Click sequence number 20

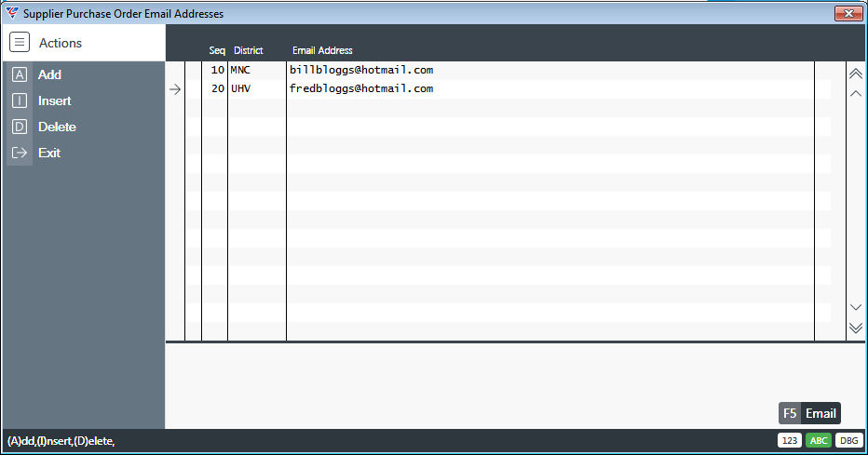(218, 88)
